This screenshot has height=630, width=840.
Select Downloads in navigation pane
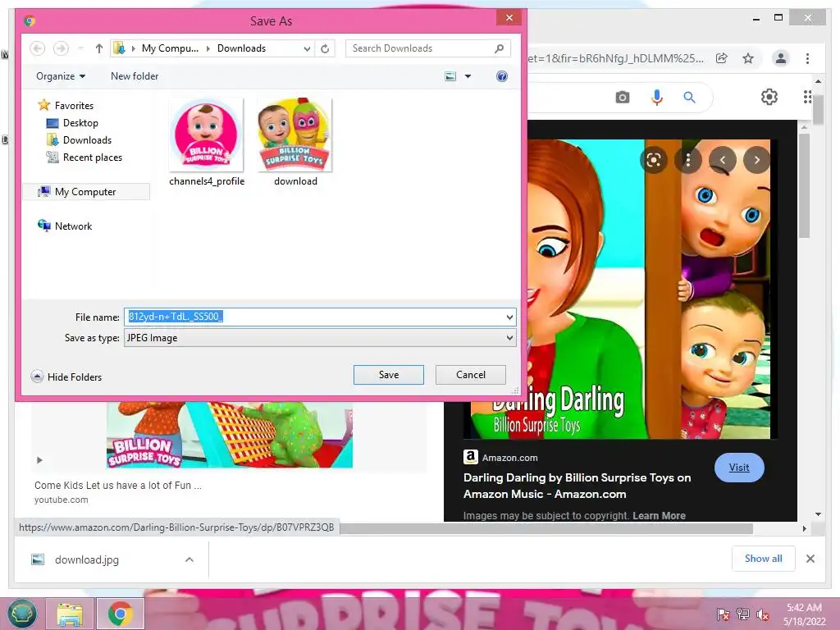click(80, 140)
